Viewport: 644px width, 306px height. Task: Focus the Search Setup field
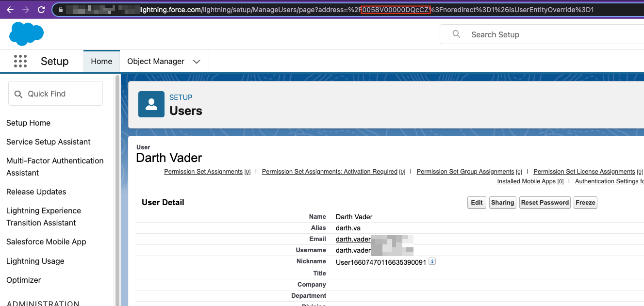coord(542,34)
